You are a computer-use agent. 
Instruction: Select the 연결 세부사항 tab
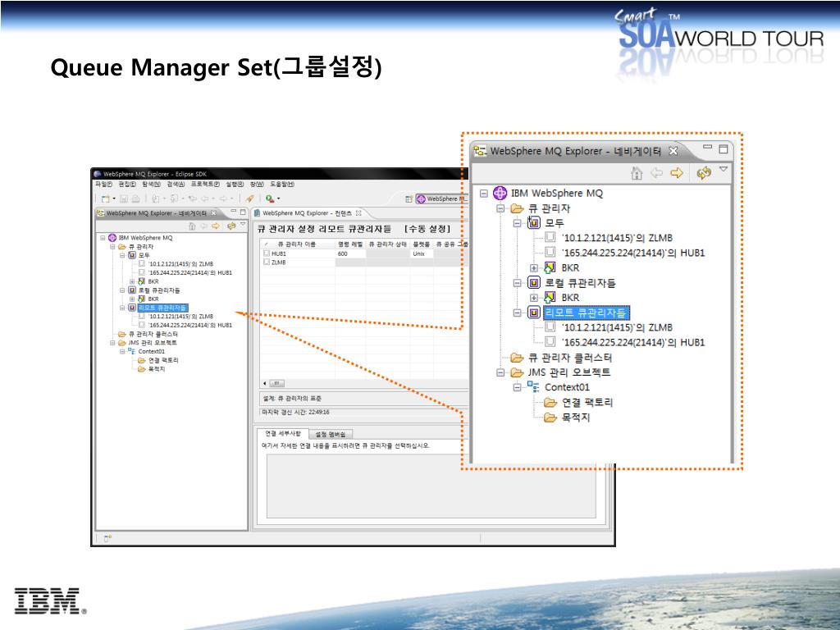pos(283,433)
